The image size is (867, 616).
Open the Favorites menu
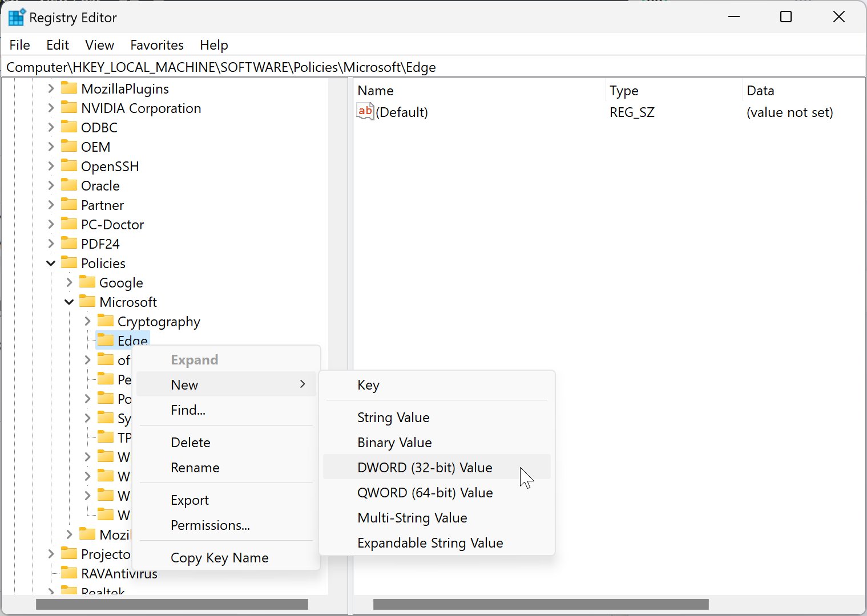click(x=157, y=45)
